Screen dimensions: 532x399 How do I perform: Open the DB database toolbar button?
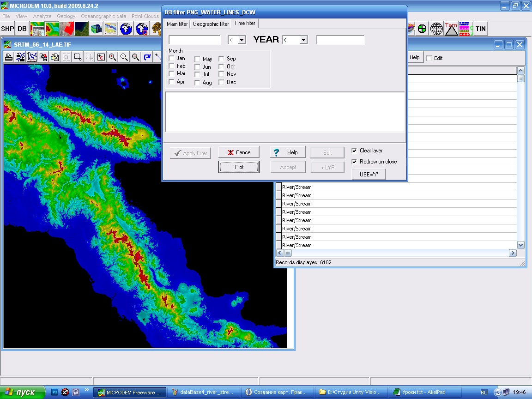coord(22,29)
